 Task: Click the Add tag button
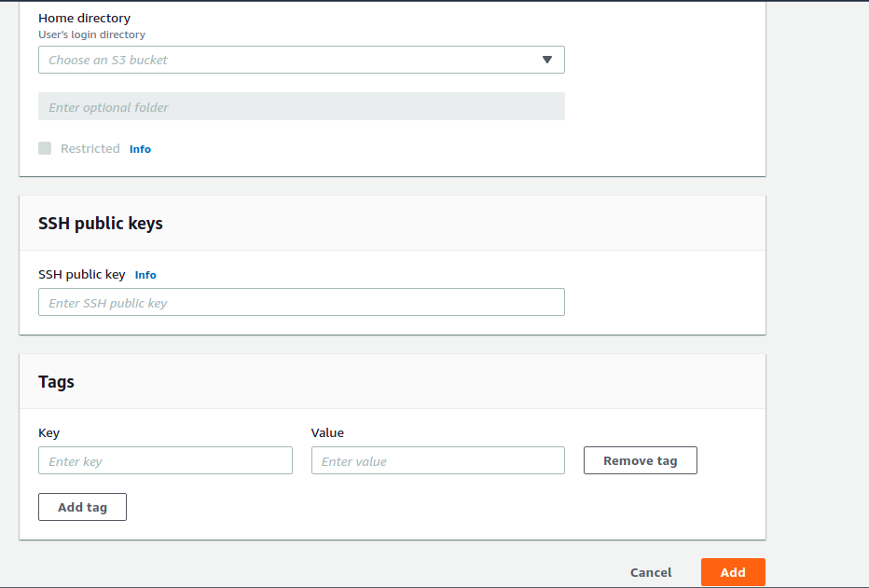tap(83, 507)
